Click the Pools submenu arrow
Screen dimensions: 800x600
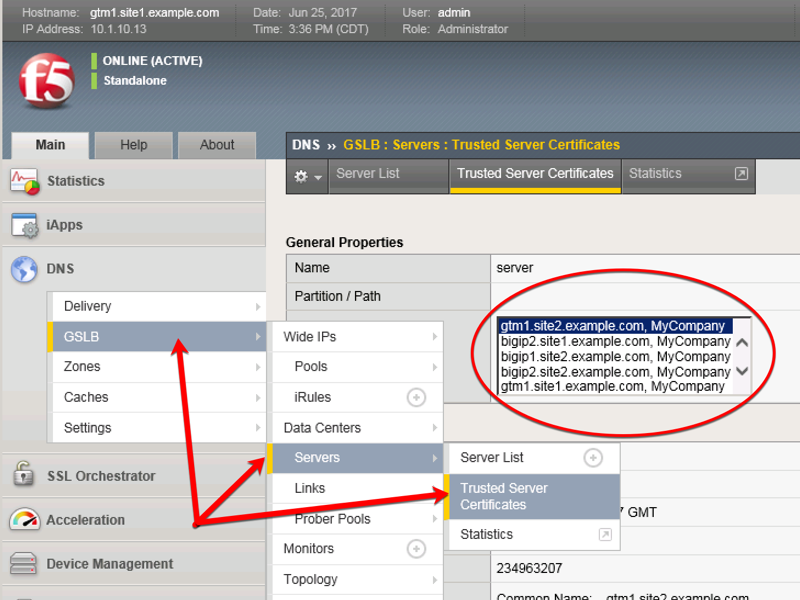point(435,367)
